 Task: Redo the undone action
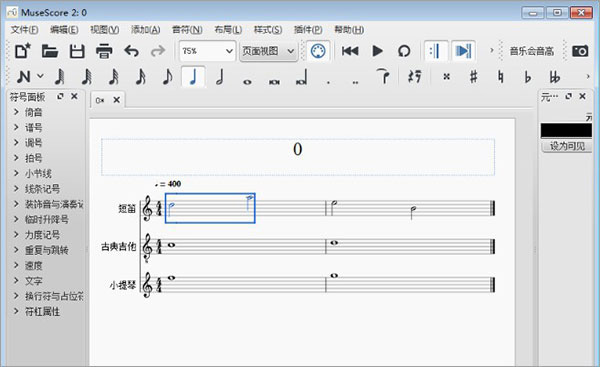(x=158, y=51)
